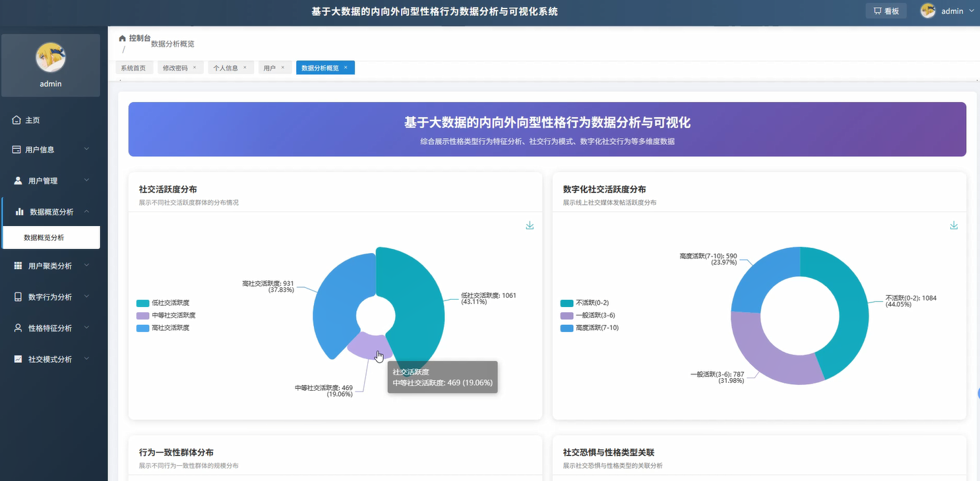Download the 社交活跃度分布 chart image
Viewport: 980px width, 481px height.
point(530,225)
